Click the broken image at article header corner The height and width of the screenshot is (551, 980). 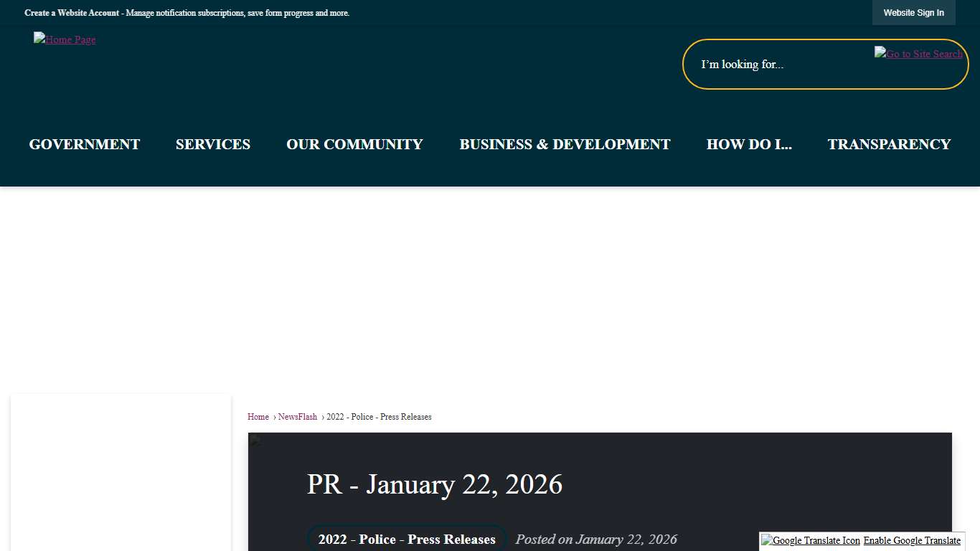pyautogui.click(x=255, y=440)
